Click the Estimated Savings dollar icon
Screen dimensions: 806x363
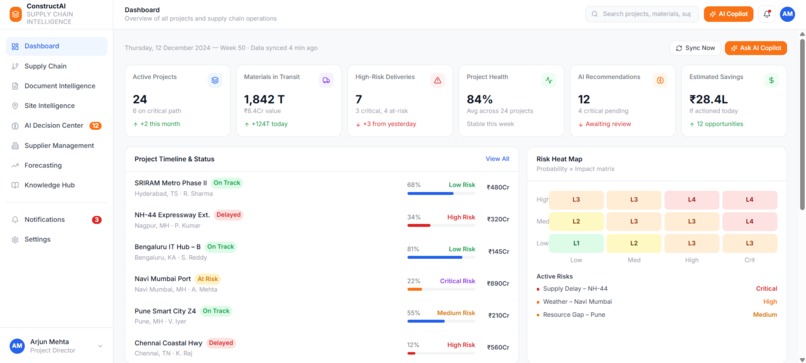771,80
